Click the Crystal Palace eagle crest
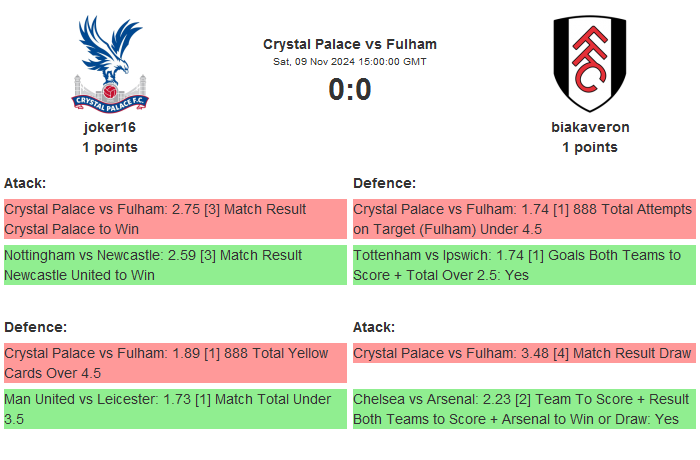This screenshot has width=700, height=460. (110, 63)
